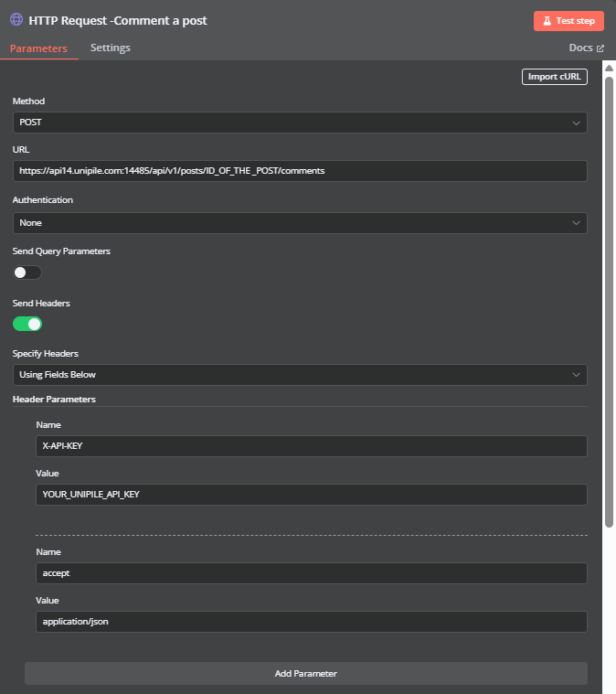Disable the Send Headers toggle
The height and width of the screenshot is (694, 616).
27,324
